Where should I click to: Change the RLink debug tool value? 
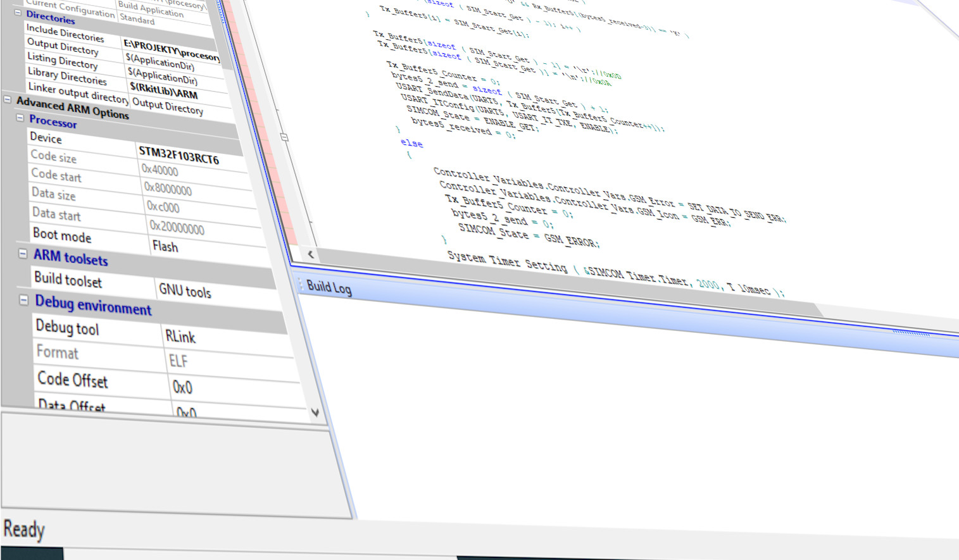coord(180,337)
